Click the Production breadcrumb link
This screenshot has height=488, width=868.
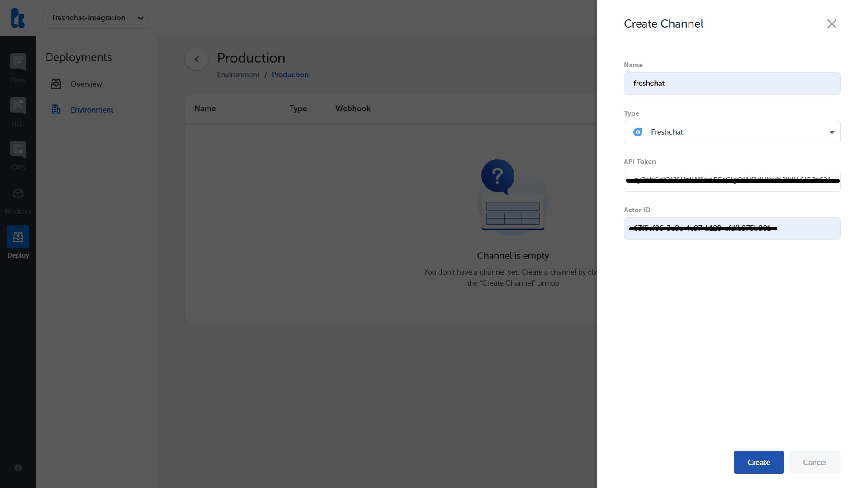(290, 75)
